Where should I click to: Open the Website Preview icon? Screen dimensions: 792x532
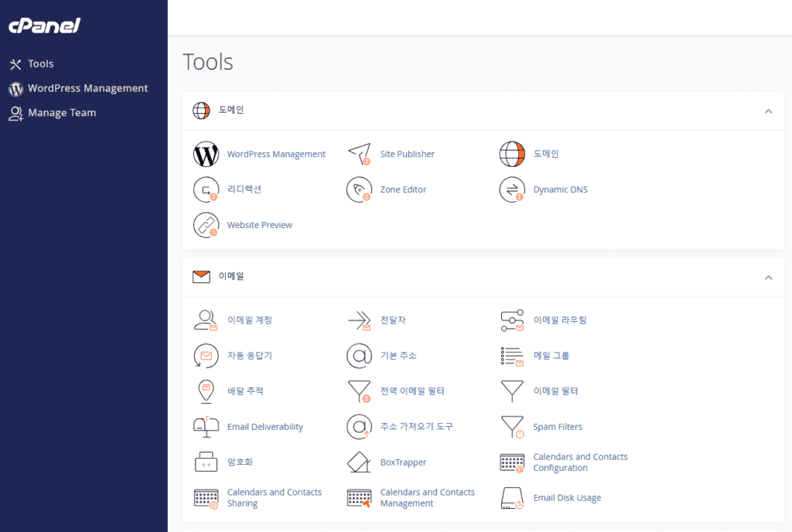pyautogui.click(x=206, y=224)
